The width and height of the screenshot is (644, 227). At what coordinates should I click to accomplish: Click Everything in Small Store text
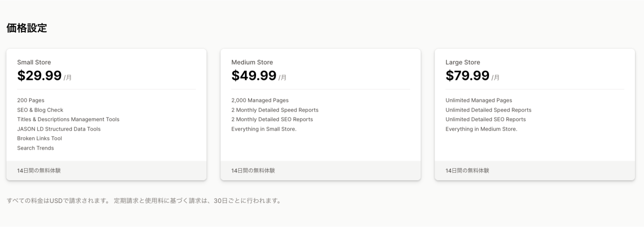[x=264, y=129]
